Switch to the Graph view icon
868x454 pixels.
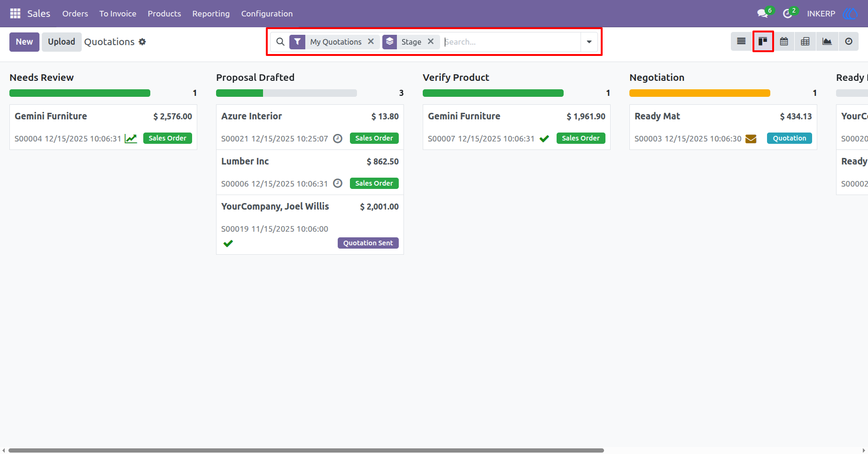click(827, 41)
